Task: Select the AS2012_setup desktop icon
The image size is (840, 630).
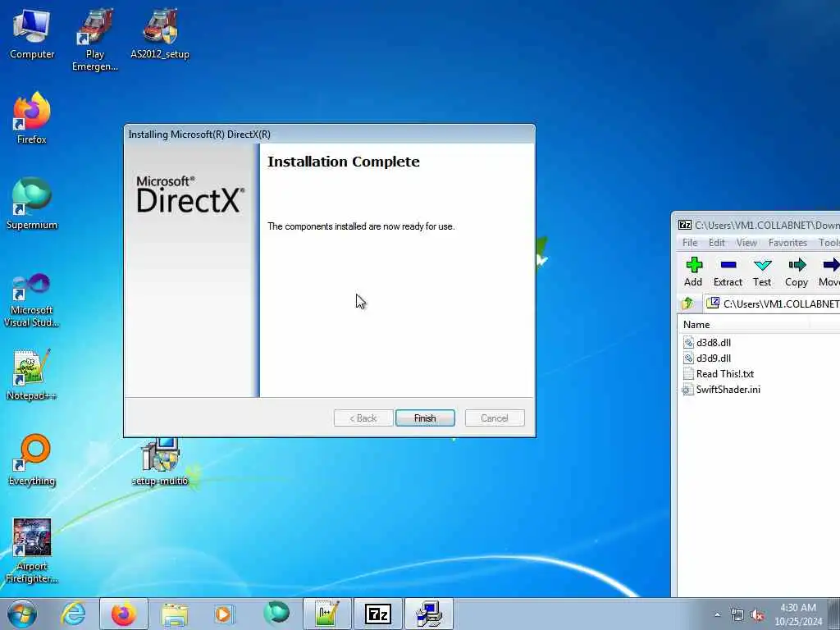Action: (x=160, y=34)
